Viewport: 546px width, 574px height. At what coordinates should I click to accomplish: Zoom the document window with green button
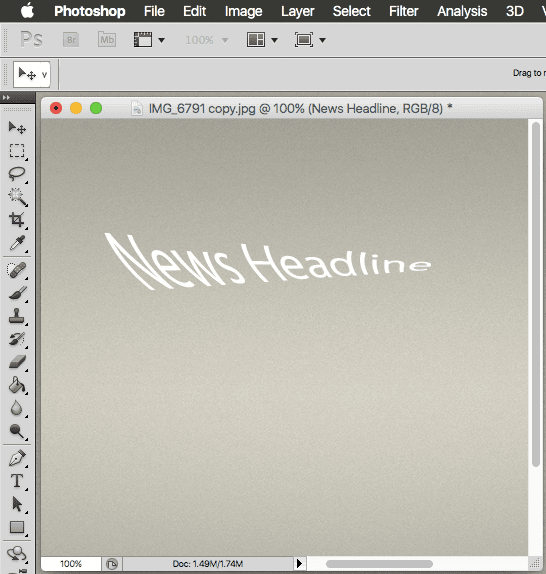pos(96,108)
